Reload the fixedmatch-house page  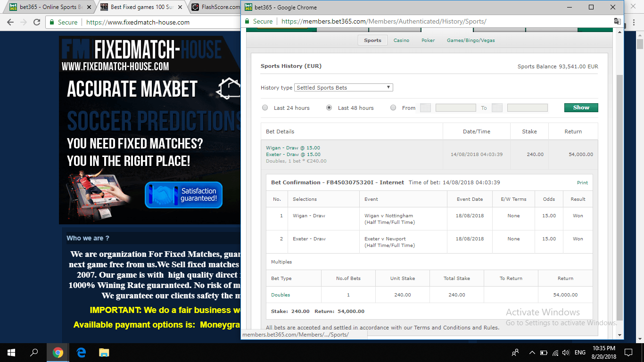tap(37, 22)
